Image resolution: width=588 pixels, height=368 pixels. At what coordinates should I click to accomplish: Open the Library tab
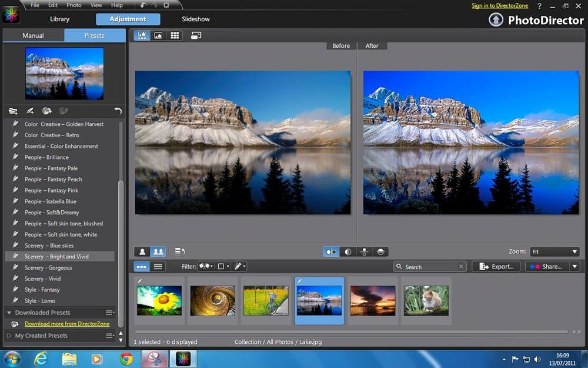coord(59,19)
